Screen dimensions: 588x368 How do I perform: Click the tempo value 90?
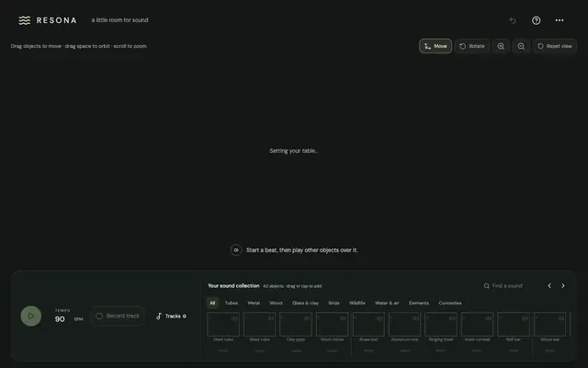click(x=60, y=319)
